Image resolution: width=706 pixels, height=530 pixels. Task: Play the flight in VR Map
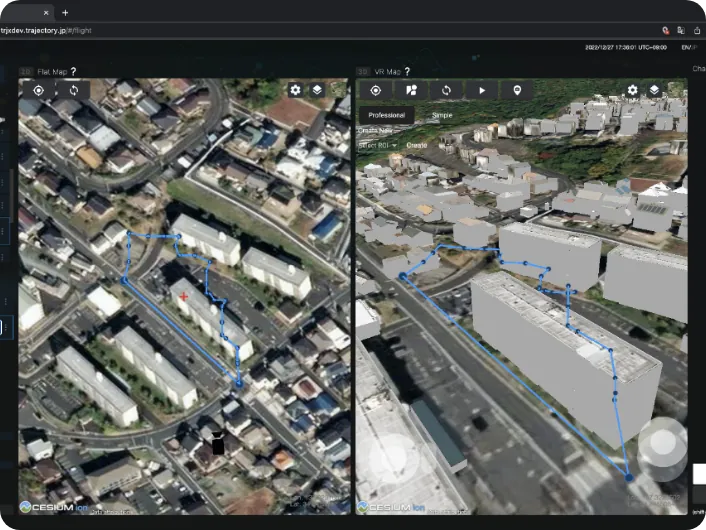[x=482, y=91]
